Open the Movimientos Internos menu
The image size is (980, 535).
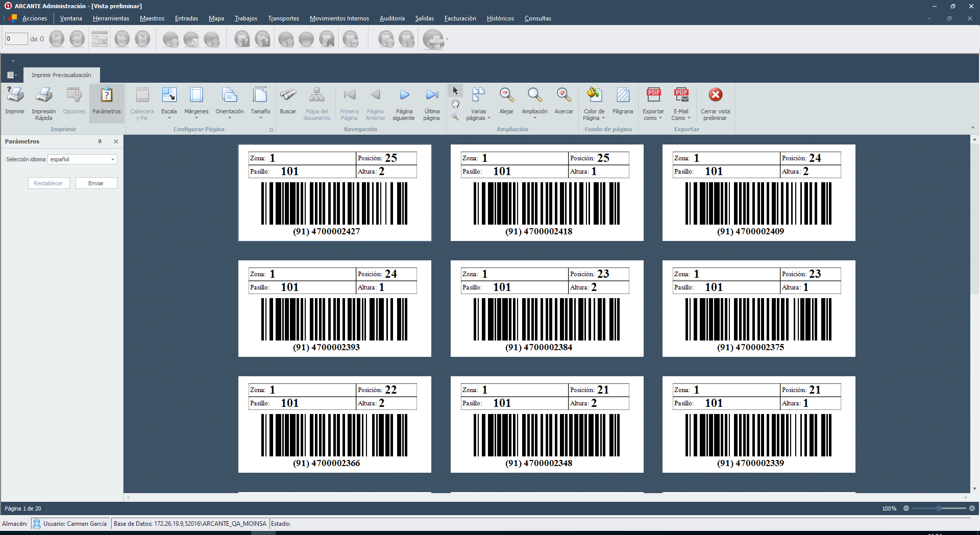click(x=339, y=18)
